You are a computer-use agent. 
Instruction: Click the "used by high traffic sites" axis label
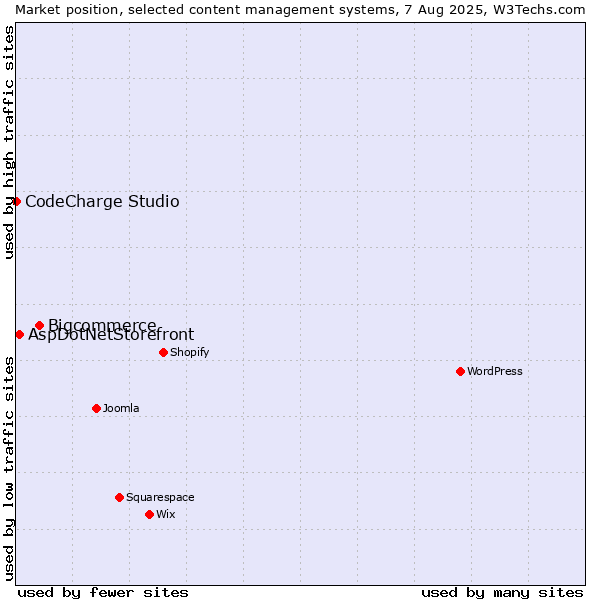[x=9, y=142]
